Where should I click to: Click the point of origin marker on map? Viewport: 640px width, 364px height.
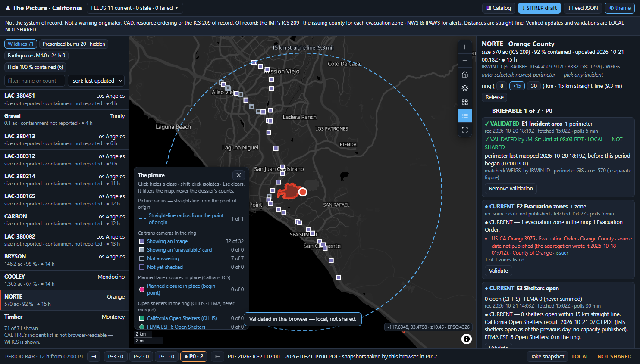303,192
